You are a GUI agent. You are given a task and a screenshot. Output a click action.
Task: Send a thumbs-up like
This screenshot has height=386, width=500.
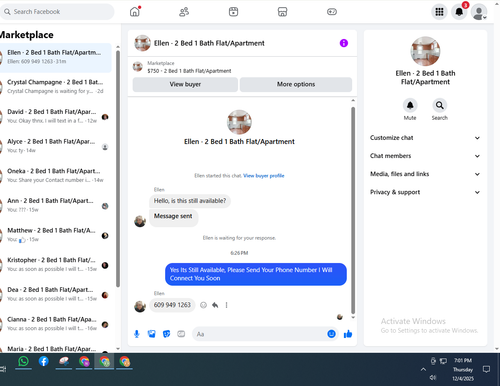(348, 334)
